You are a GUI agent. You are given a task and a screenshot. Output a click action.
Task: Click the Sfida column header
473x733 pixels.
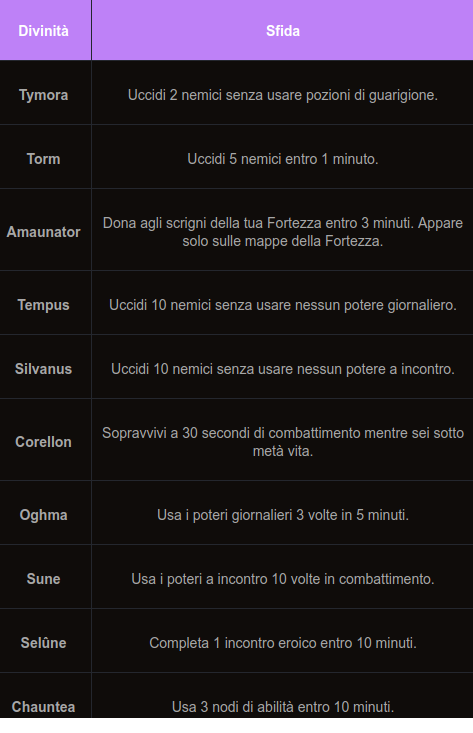[283, 31]
